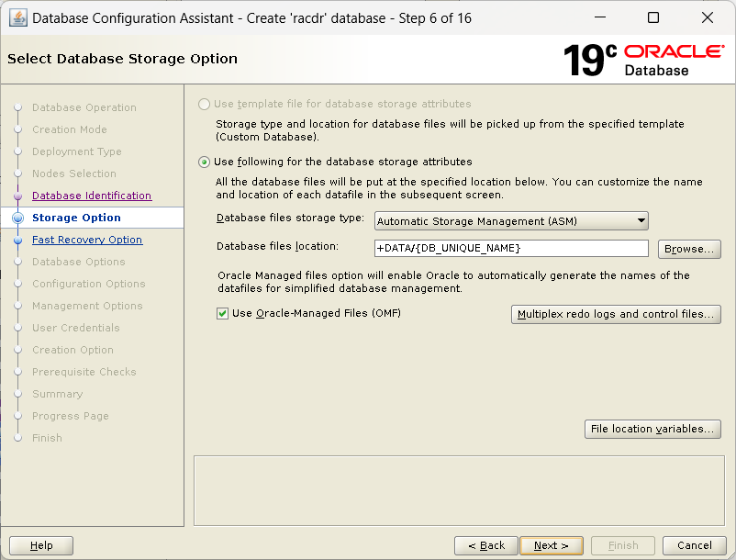The width and height of the screenshot is (736, 560).
Task: Click the Browse... button
Action: pyautogui.click(x=689, y=249)
